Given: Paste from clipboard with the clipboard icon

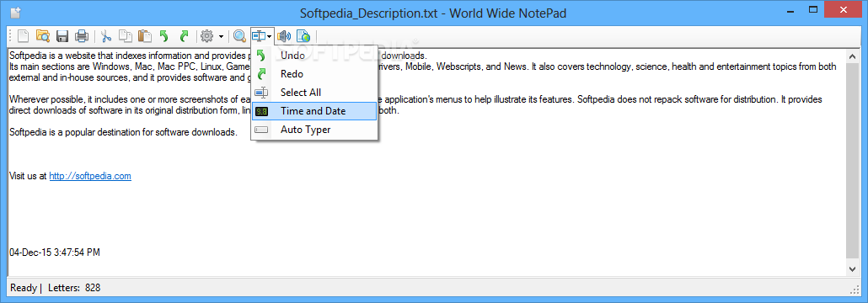Looking at the screenshot, I should pyautogui.click(x=144, y=36).
